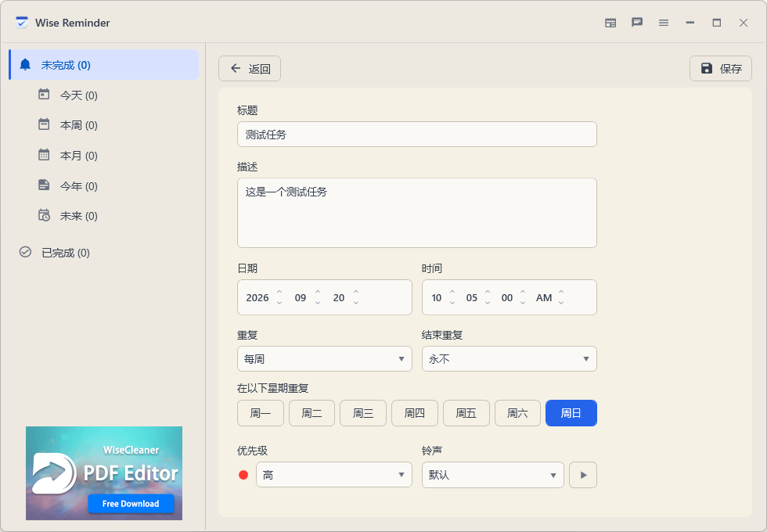Open the layout view icon in title bar
767x532 pixels.
coord(610,23)
